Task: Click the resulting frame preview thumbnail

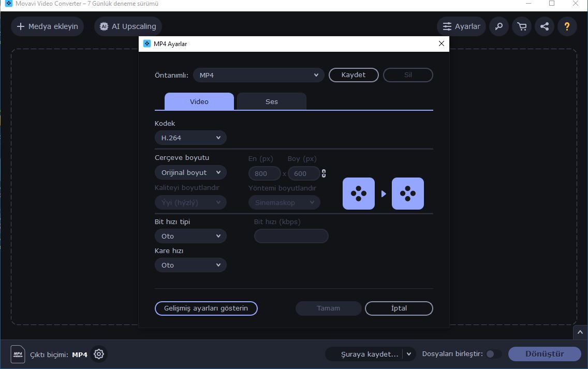Action: (x=408, y=194)
